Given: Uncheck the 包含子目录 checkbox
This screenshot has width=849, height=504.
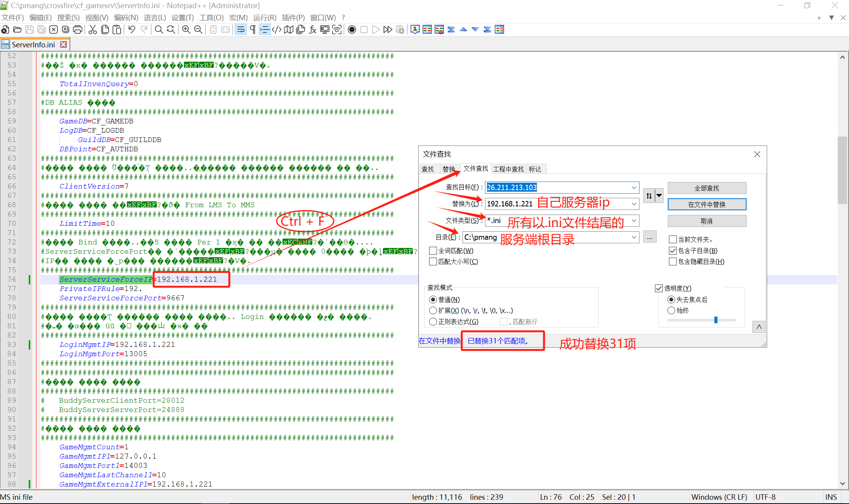Looking at the screenshot, I should (673, 251).
